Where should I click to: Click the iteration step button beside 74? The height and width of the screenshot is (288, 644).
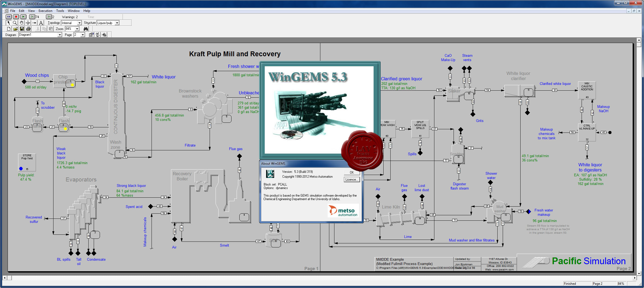[x=32, y=17]
